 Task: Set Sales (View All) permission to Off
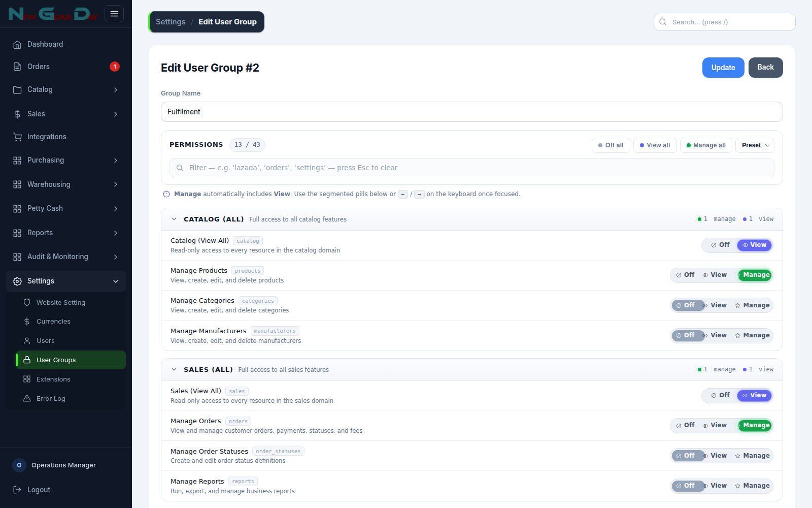click(x=720, y=395)
